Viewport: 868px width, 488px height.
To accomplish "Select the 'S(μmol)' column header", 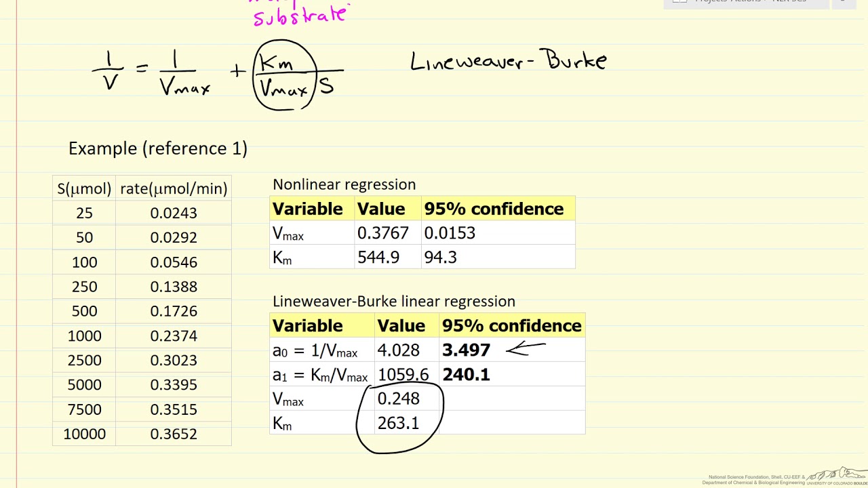I will coord(84,189).
